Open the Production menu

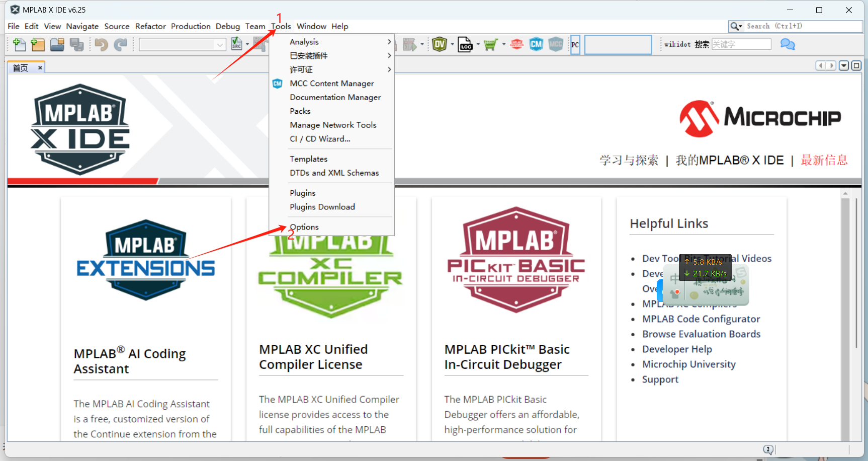(191, 26)
